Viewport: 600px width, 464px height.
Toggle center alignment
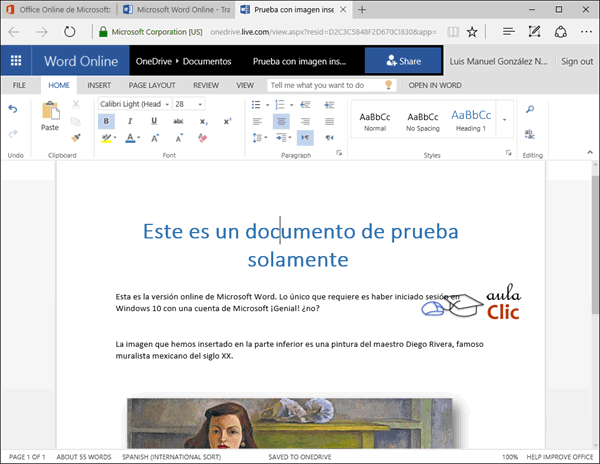coord(281,122)
